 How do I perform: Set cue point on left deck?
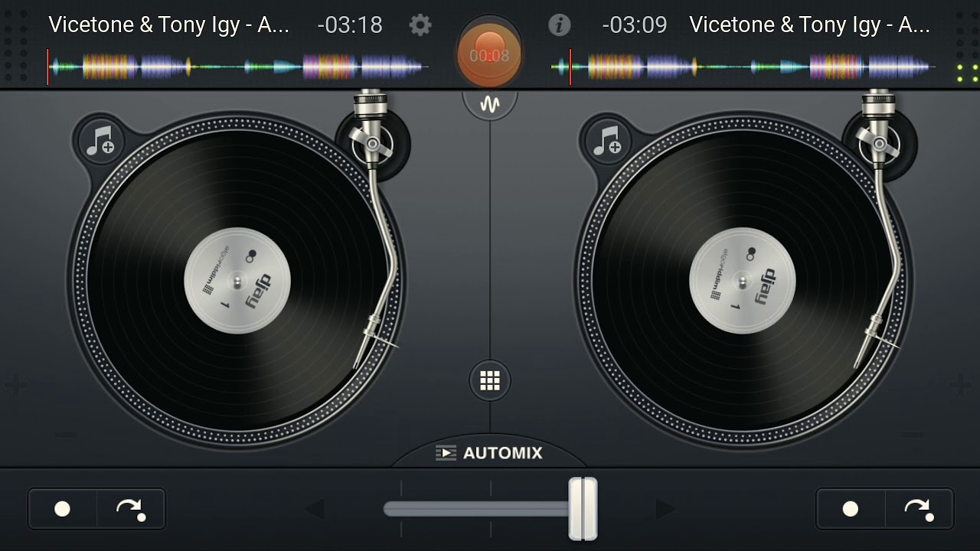(x=63, y=509)
